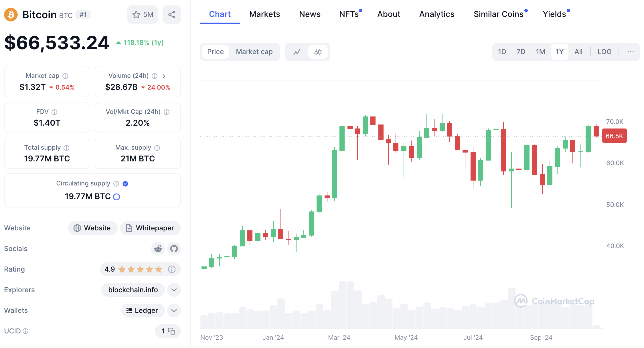Screen dimensions: 644x348
Task: Open the Similar Coins tab
Action: [x=499, y=14]
